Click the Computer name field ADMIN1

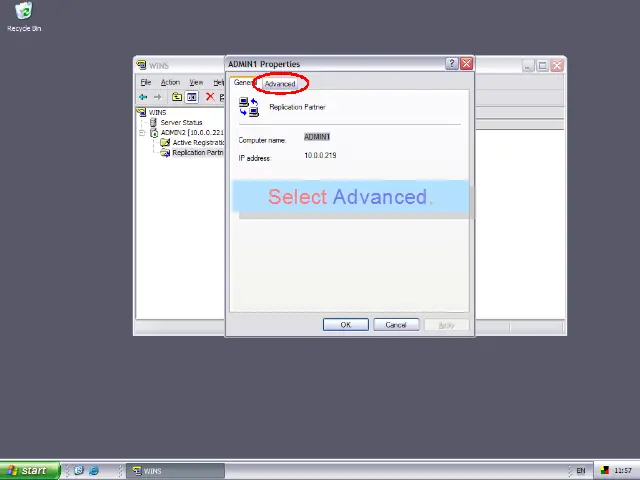pos(317,137)
